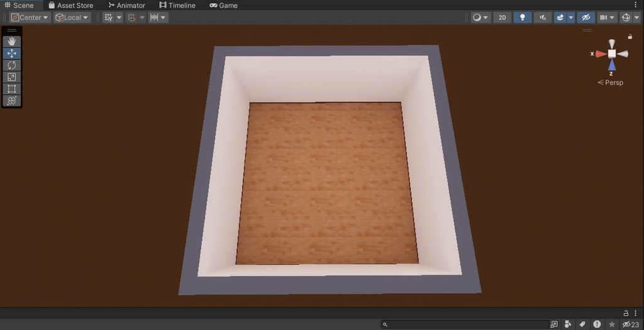The width and height of the screenshot is (644, 330).
Task: Open grid snapping options arrow
Action: tap(142, 18)
